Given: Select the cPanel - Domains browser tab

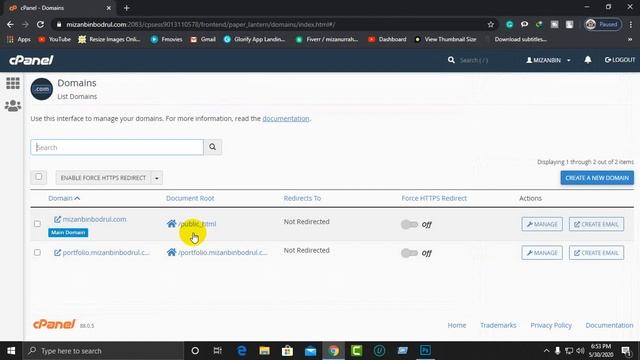Looking at the screenshot, I should pos(60,8).
